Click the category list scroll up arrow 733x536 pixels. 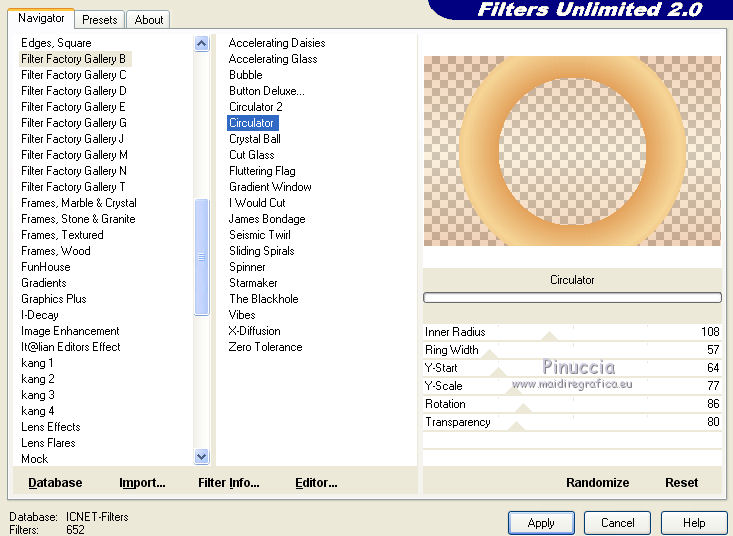tap(201, 44)
